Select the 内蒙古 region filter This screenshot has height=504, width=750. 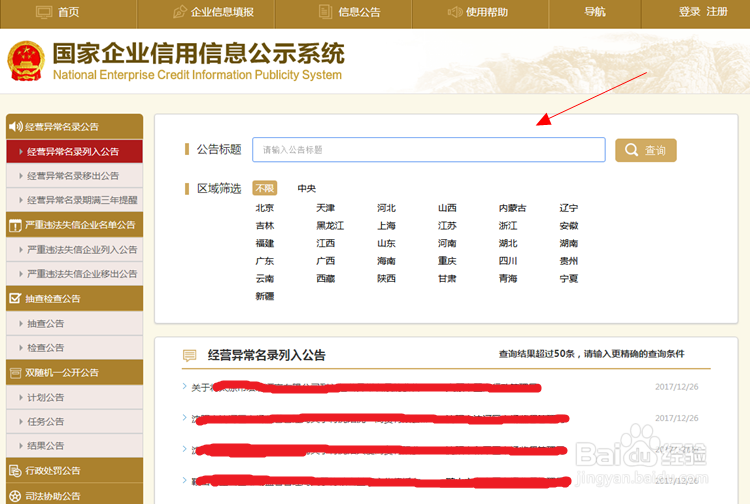tap(512, 208)
